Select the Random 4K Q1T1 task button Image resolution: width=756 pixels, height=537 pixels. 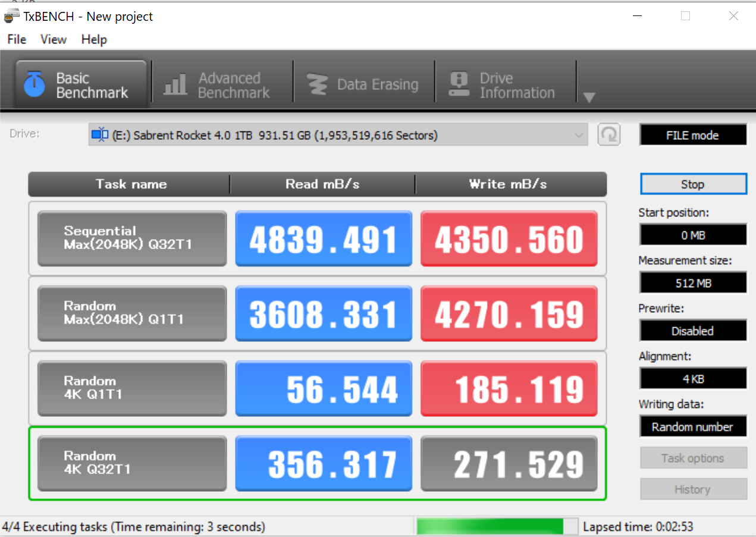click(131, 388)
